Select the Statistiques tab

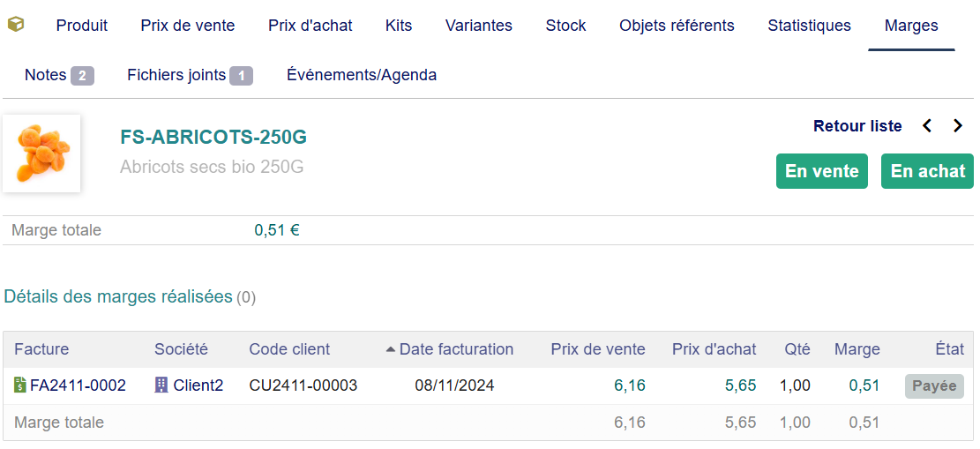pos(809,26)
